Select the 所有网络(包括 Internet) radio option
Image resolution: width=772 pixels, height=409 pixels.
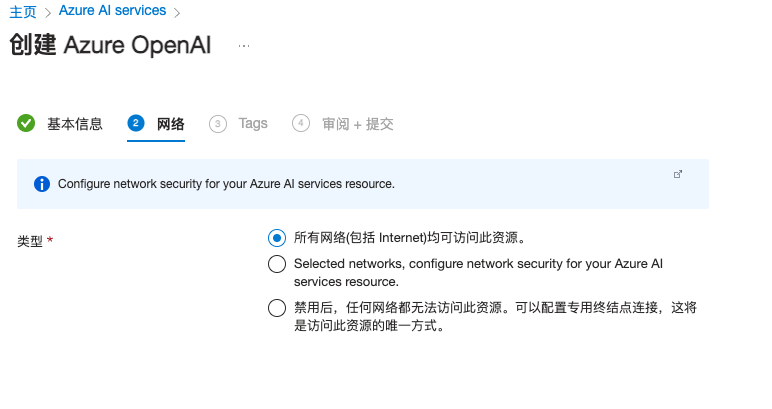[x=277, y=238]
